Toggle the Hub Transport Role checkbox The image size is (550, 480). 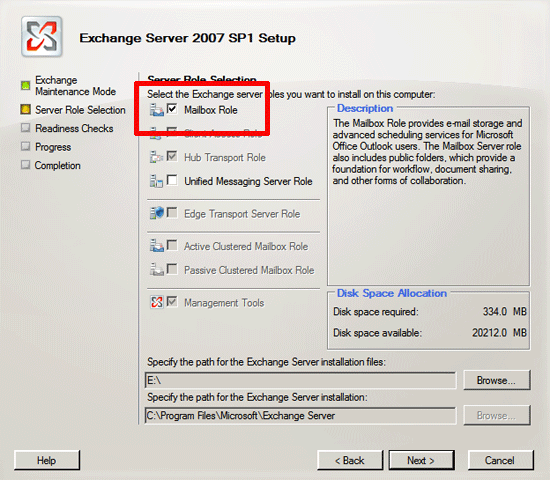(172, 156)
